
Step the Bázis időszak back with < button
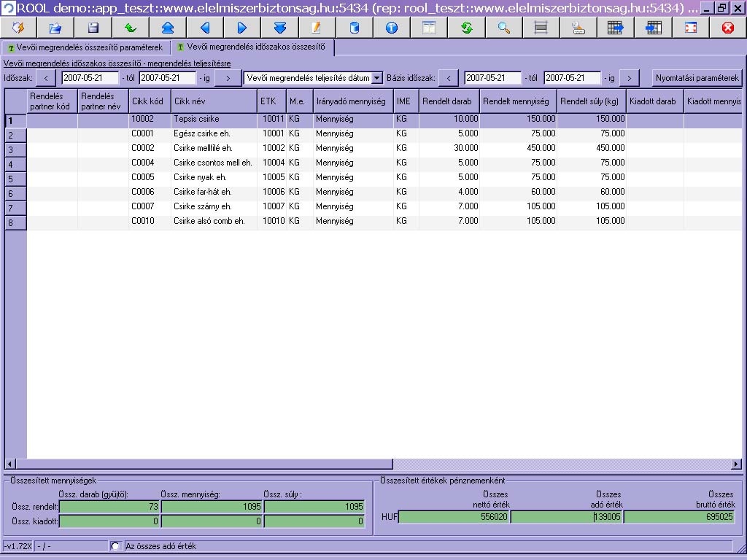448,78
